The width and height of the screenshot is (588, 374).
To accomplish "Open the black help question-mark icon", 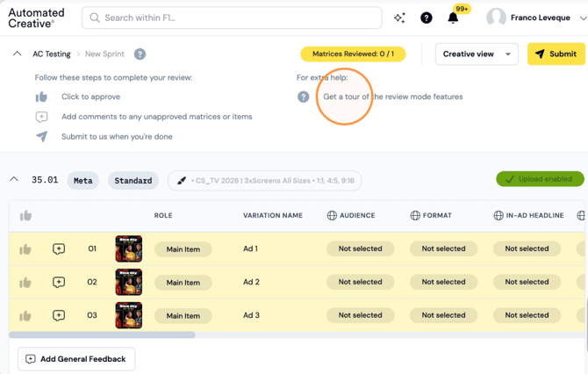I will [426, 18].
